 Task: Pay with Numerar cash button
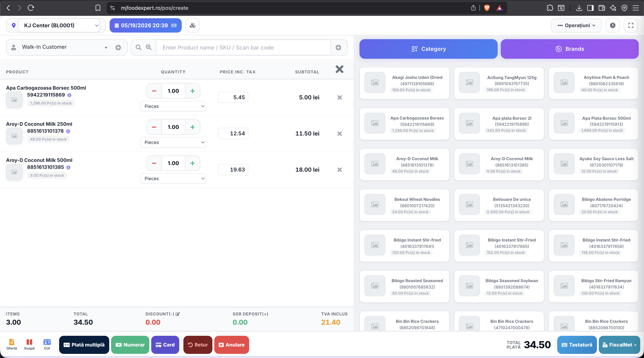coord(130,345)
